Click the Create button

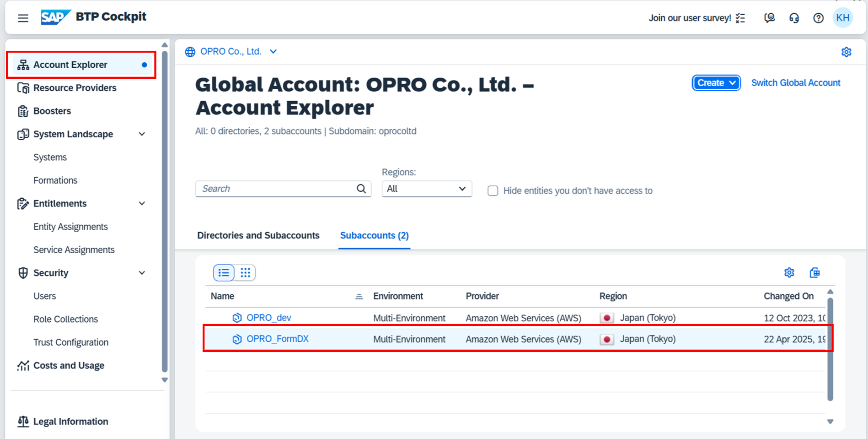(x=716, y=83)
